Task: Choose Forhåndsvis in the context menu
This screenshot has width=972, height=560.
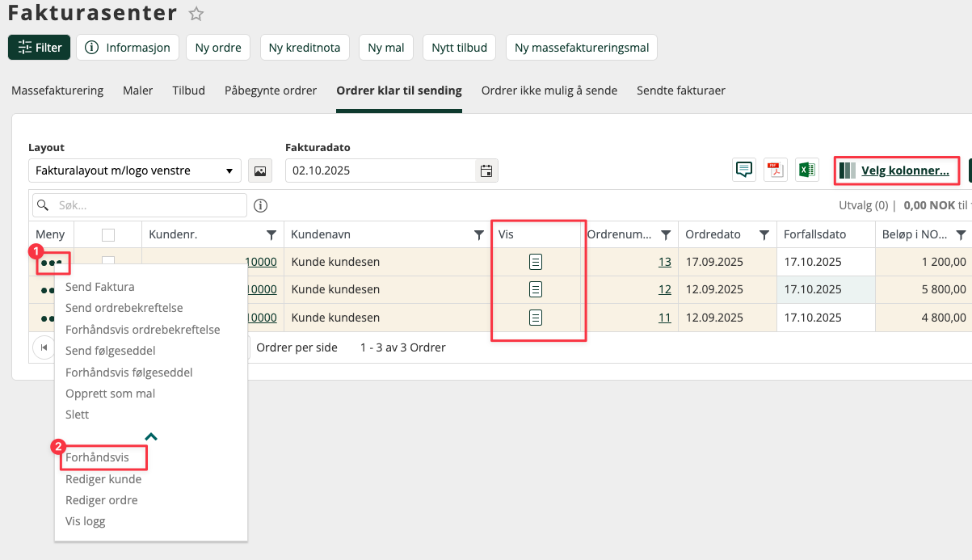Action: point(97,457)
